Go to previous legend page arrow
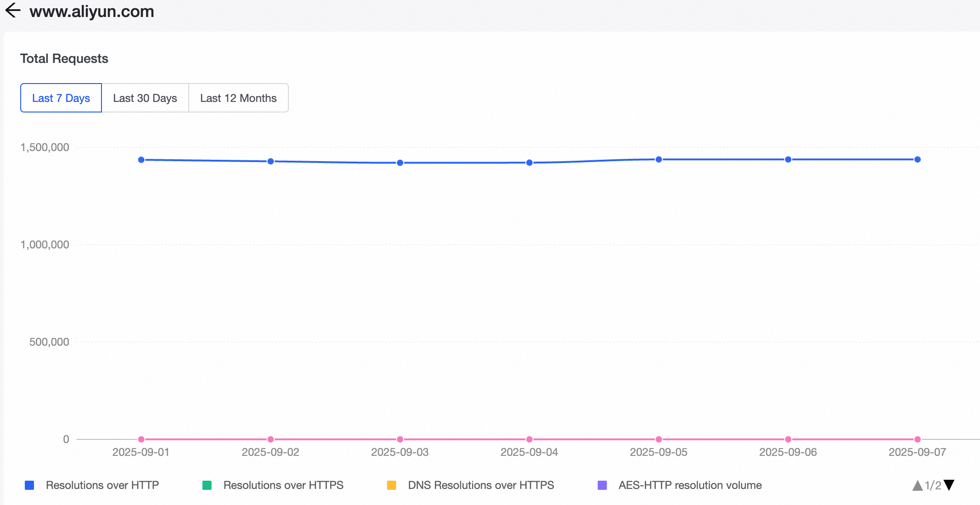 click(917, 485)
